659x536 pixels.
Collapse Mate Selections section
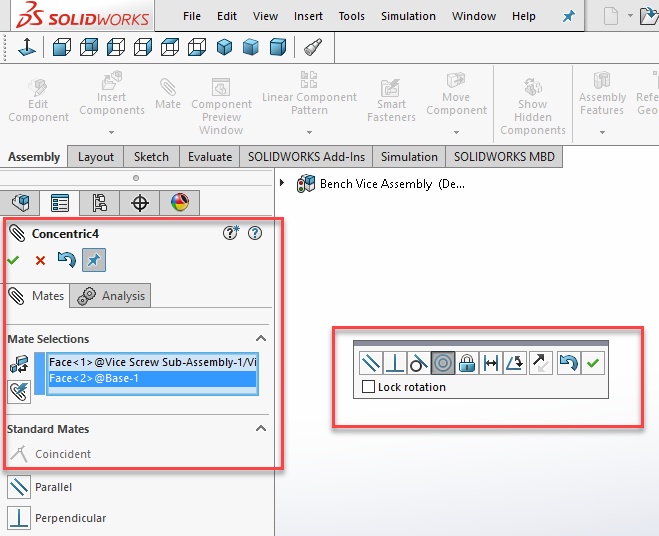[x=261, y=338]
